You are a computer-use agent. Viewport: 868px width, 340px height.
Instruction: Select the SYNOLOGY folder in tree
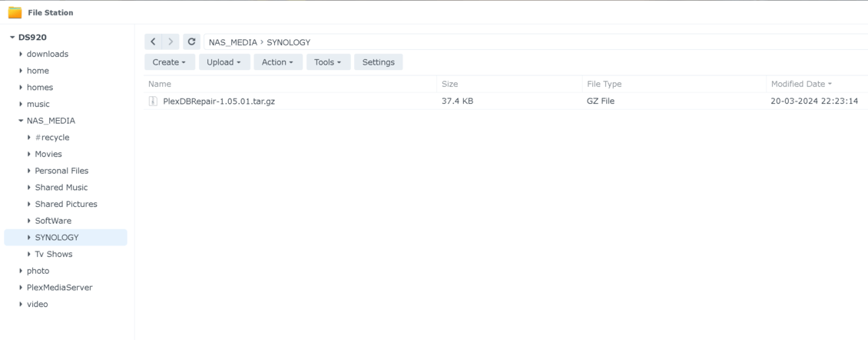pos(57,238)
